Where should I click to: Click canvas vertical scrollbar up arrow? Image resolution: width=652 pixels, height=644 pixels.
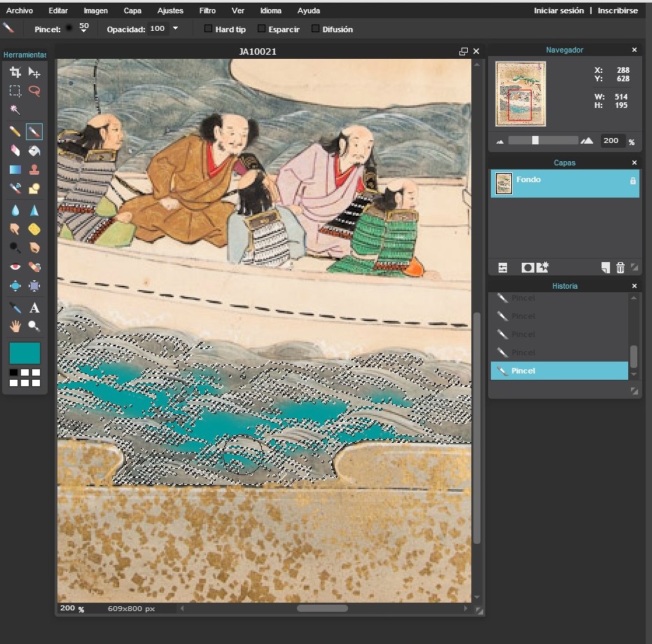click(x=477, y=64)
